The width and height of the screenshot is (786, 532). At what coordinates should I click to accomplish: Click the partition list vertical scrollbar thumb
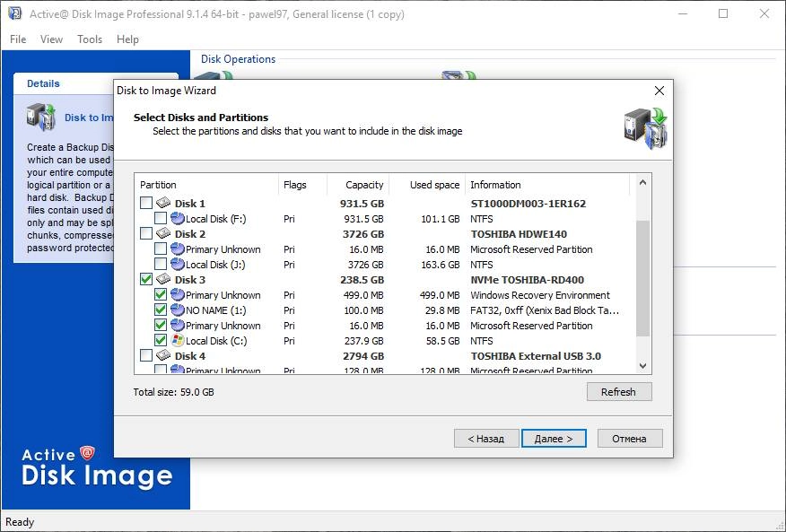tap(643, 278)
